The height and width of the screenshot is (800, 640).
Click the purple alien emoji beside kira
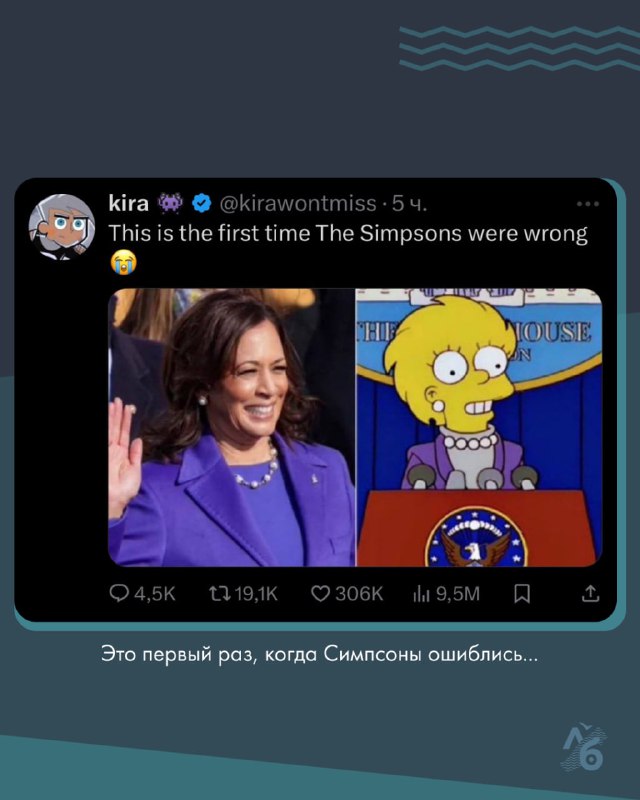click(x=170, y=203)
